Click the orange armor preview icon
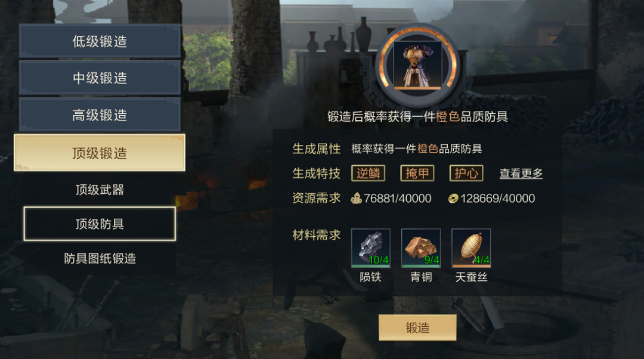The height and width of the screenshot is (359, 644). (x=417, y=65)
